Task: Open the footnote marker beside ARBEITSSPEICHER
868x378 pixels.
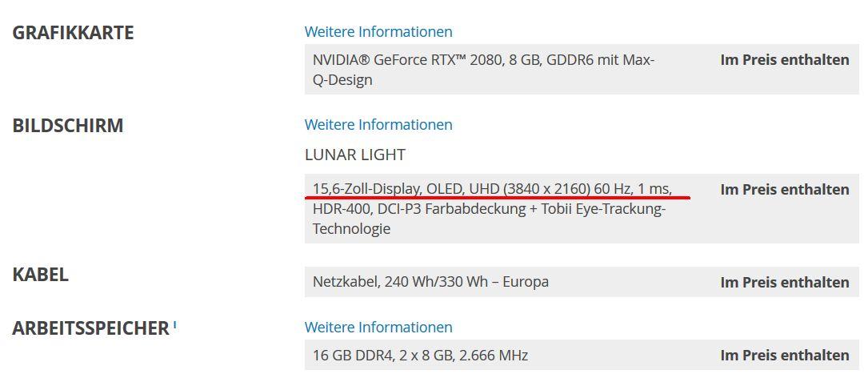Action: pos(174,324)
